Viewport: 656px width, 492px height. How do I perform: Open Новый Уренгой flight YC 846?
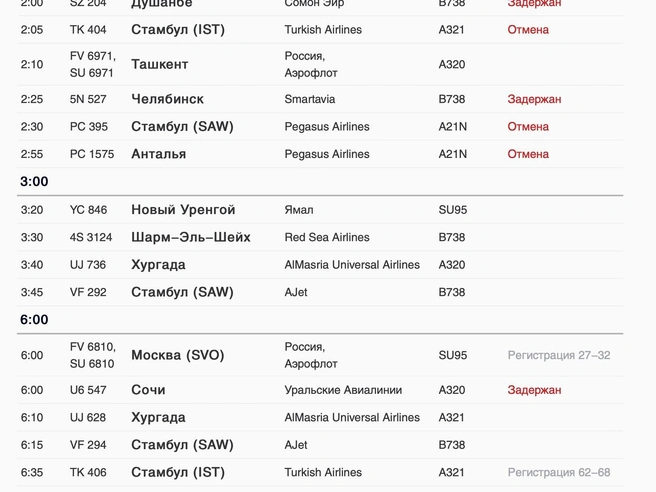[x=320, y=210]
